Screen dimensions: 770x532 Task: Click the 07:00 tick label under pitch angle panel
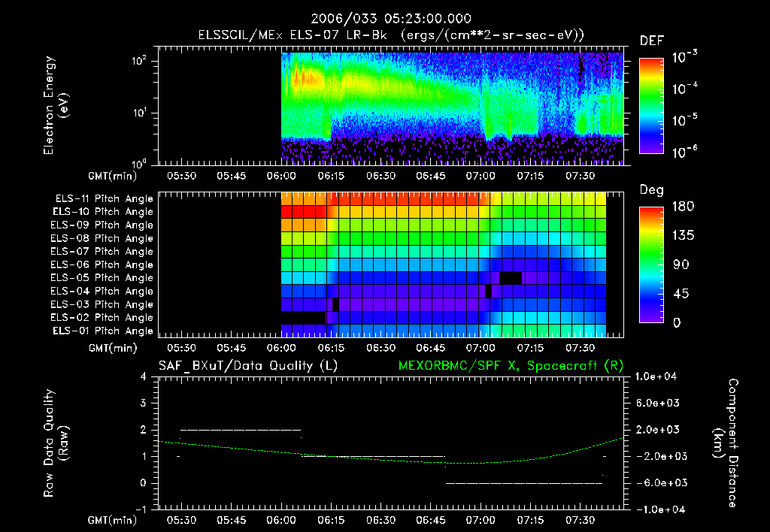480,348
